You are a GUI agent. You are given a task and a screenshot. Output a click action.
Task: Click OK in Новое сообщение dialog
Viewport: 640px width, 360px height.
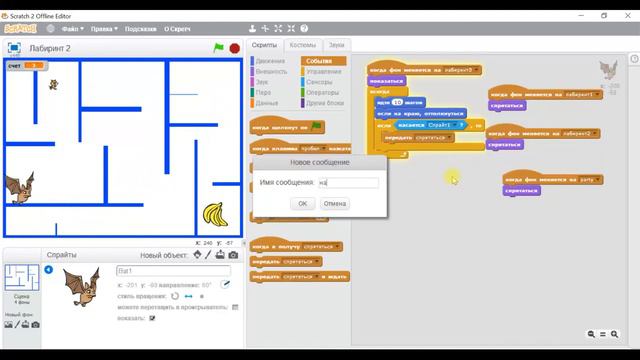[x=302, y=203]
